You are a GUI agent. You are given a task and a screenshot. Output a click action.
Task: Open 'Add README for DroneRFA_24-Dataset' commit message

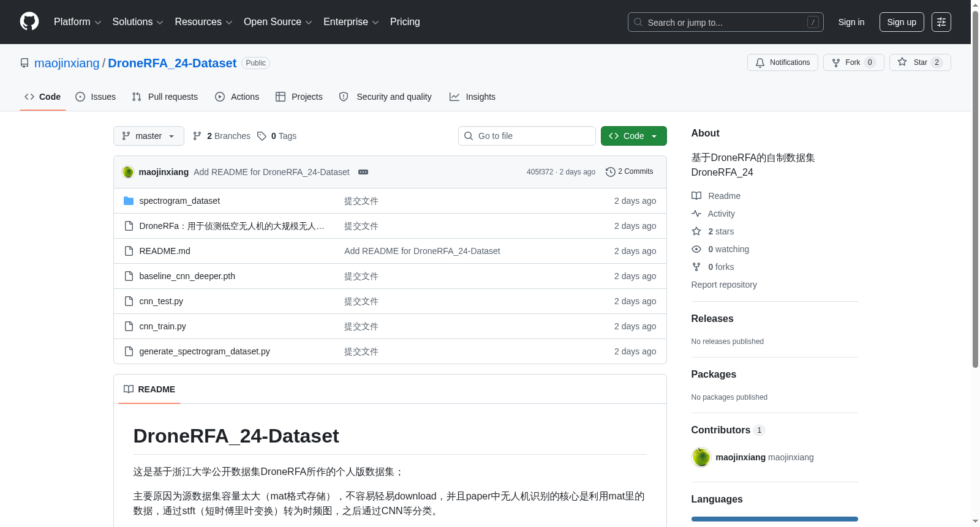click(x=271, y=172)
